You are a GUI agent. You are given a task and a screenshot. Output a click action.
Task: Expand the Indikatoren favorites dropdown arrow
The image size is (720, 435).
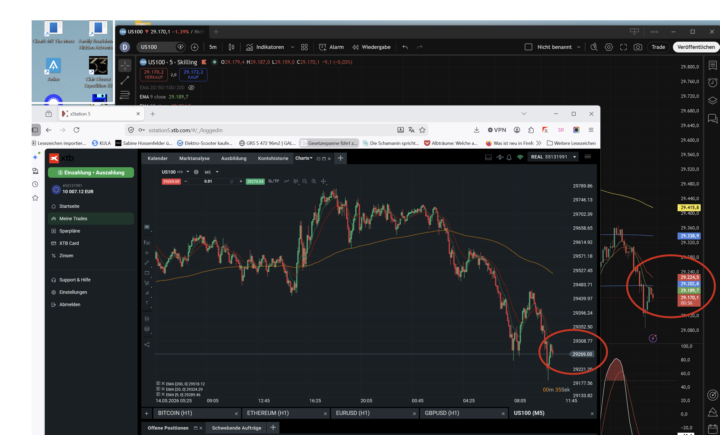(x=292, y=47)
